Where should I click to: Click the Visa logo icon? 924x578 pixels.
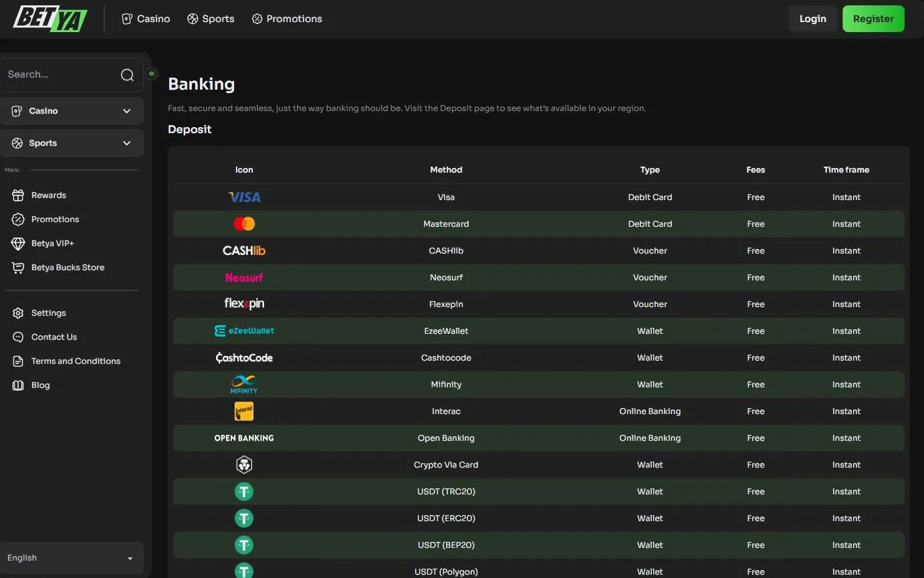(x=244, y=197)
